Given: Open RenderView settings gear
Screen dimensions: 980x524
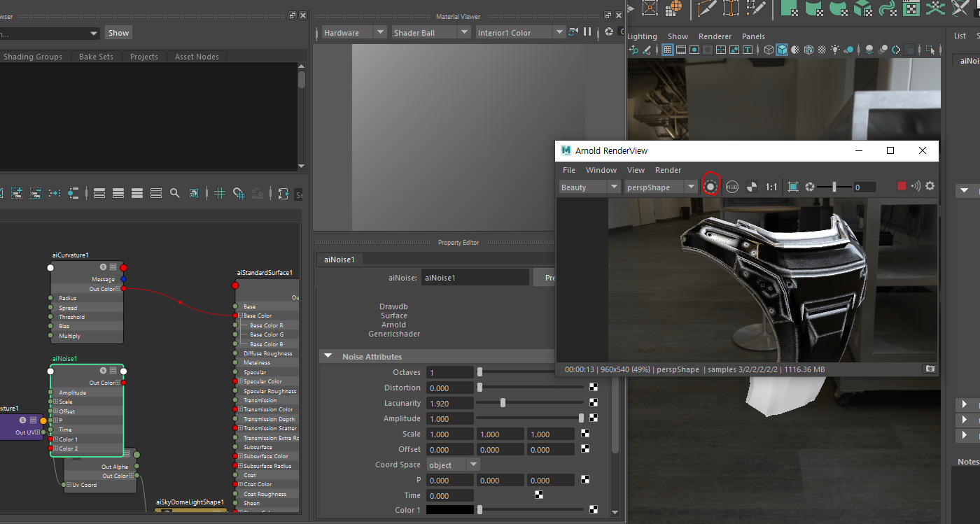Looking at the screenshot, I should point(930,186).
